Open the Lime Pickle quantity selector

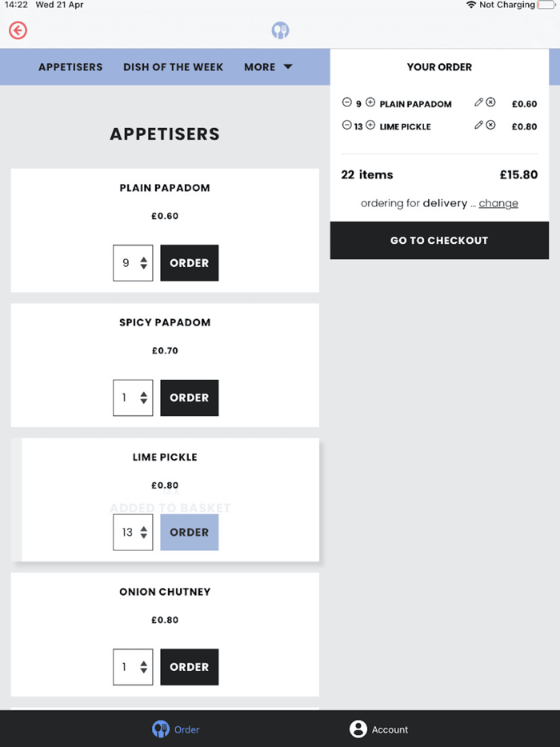click(133, 532)
